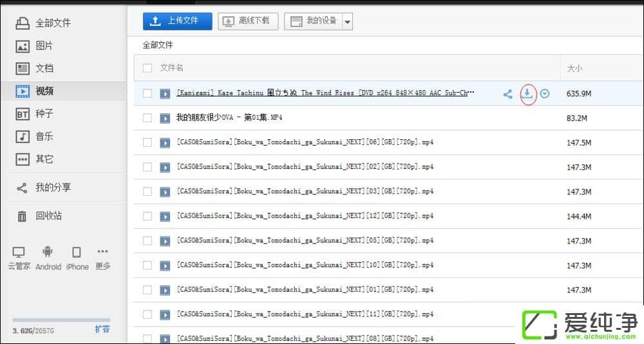
Task: Select the checkbox for the NEXT][06] episode file
Action: [x=147, y=142]
